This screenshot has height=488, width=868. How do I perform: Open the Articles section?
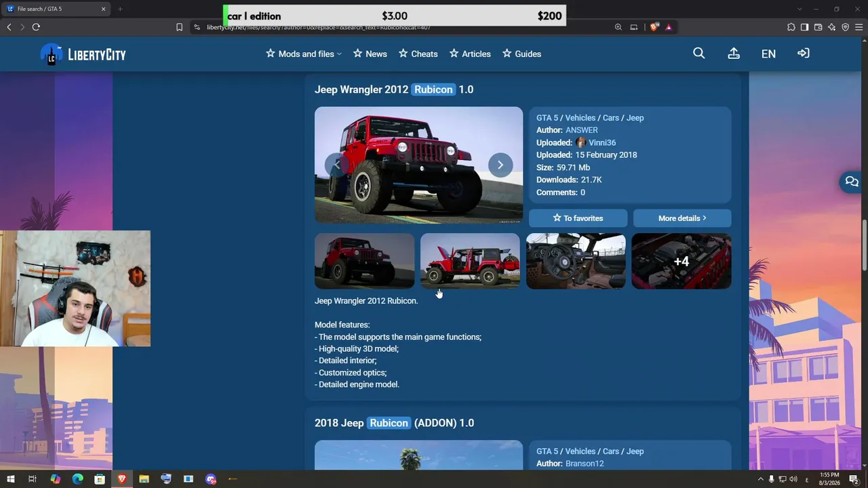[x=470, y=54]
